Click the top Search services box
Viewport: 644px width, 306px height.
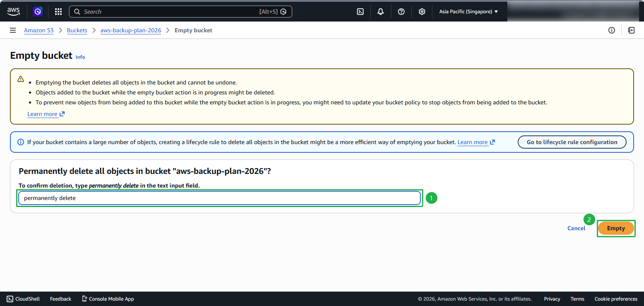click(181, 12)
